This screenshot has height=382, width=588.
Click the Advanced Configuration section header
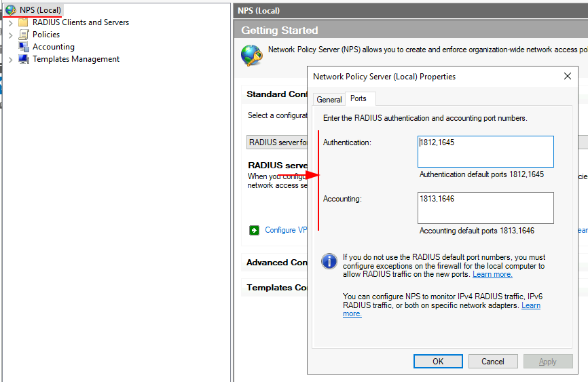(x=277, y=263)
